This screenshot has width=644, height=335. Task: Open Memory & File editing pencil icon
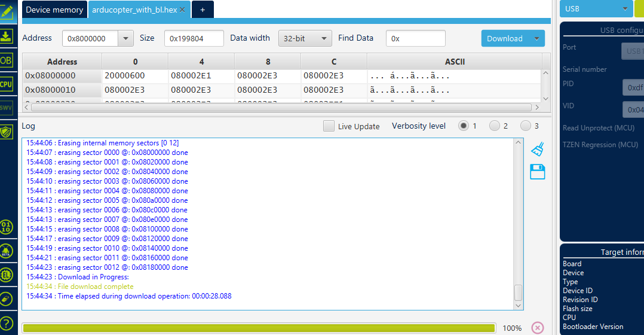coord(6,11)
